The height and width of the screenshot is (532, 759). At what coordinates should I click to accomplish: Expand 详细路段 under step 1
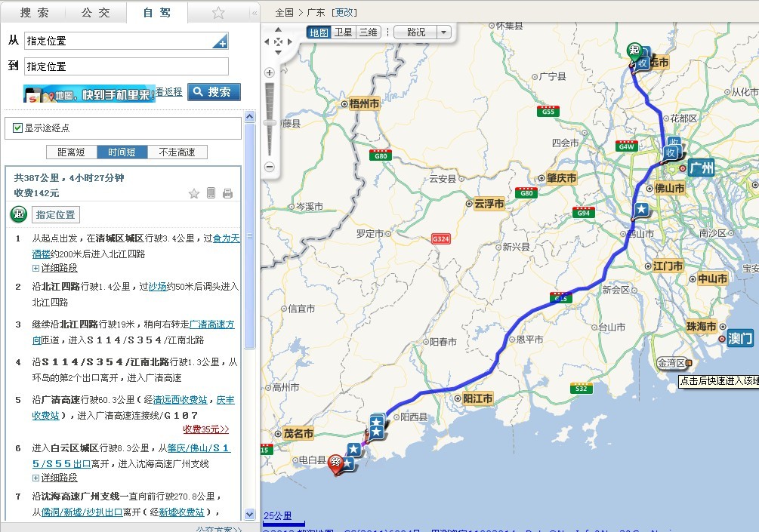pos(59,266)
